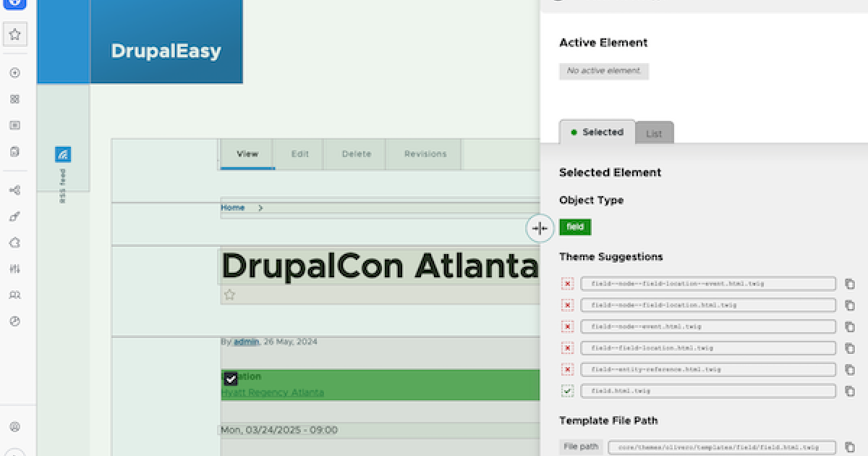This screenshot has width=868, height=456.
Task: Uncheck the active field.html.twig suggestion
Action: tap(568, 390)
